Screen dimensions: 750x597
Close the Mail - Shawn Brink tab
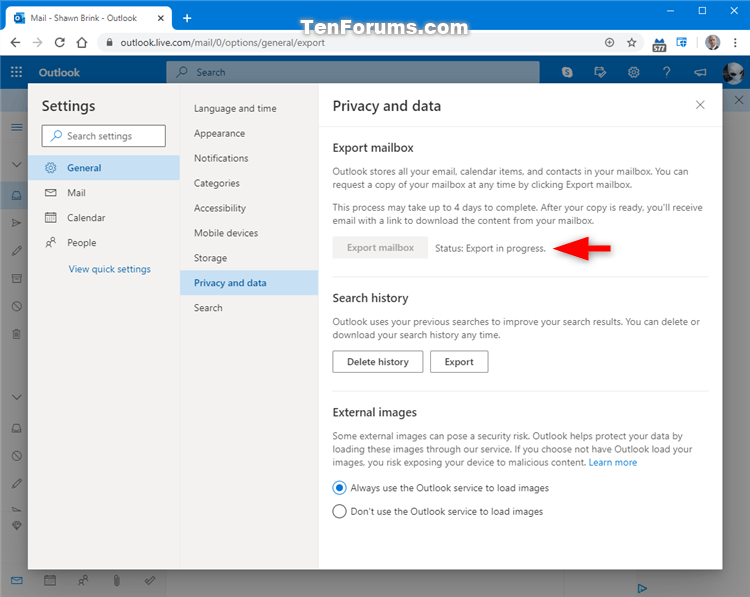tap(161, 18)
